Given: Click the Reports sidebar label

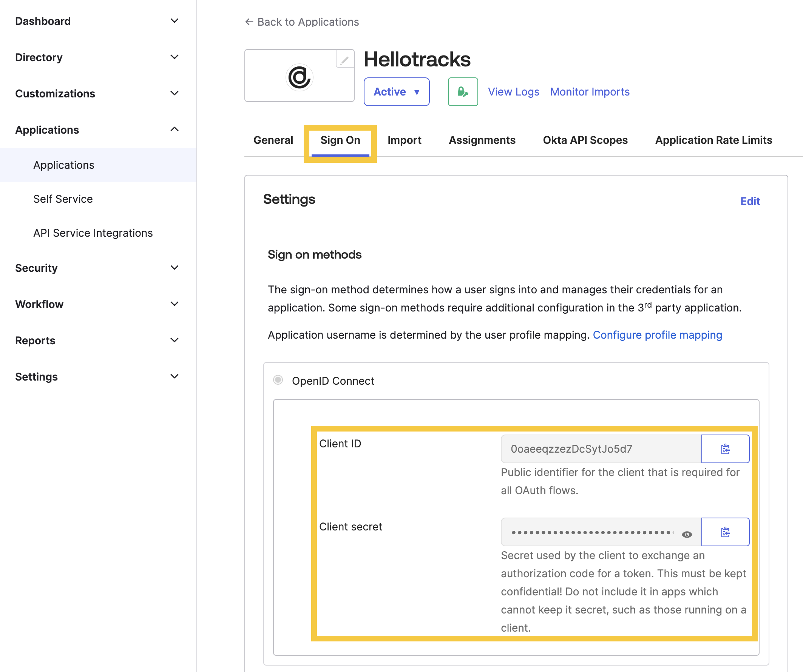Looking at the screenshot, I should [x=35, y=341].
